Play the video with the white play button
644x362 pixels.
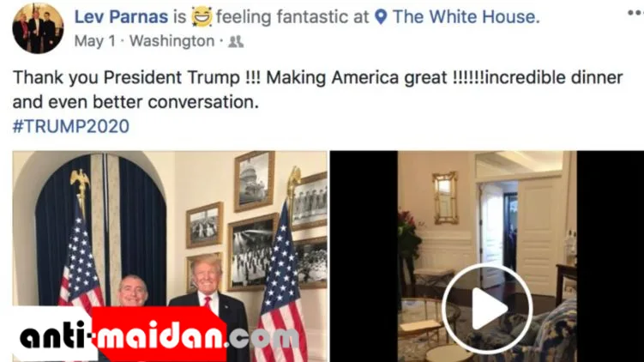[487, 309]
